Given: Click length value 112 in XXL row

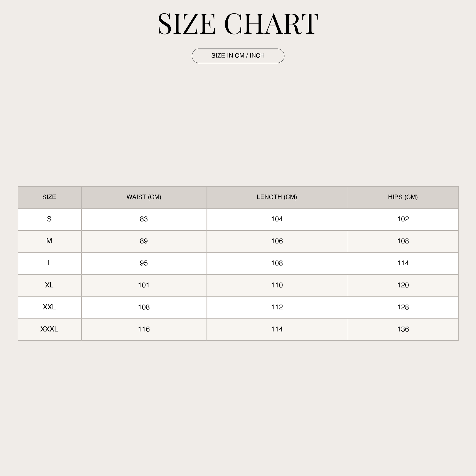Looking at the screenshot, I should click(x=277, y=307).
